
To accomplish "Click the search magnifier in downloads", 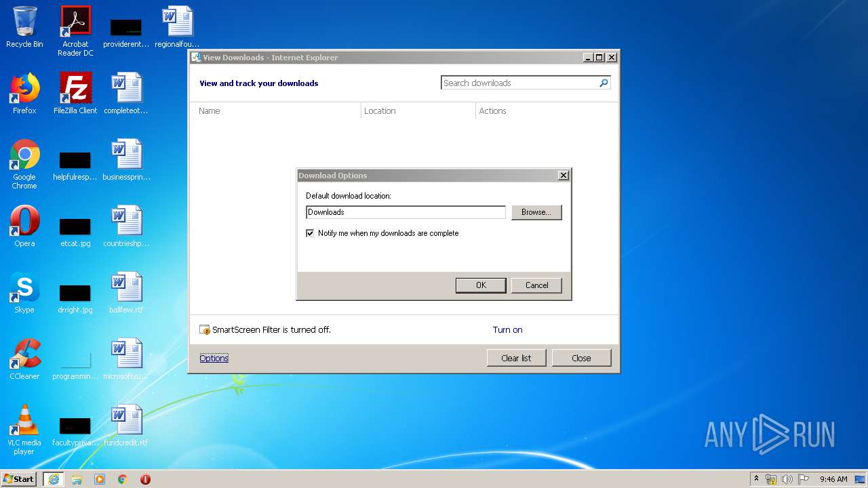I will coord(604,83).
